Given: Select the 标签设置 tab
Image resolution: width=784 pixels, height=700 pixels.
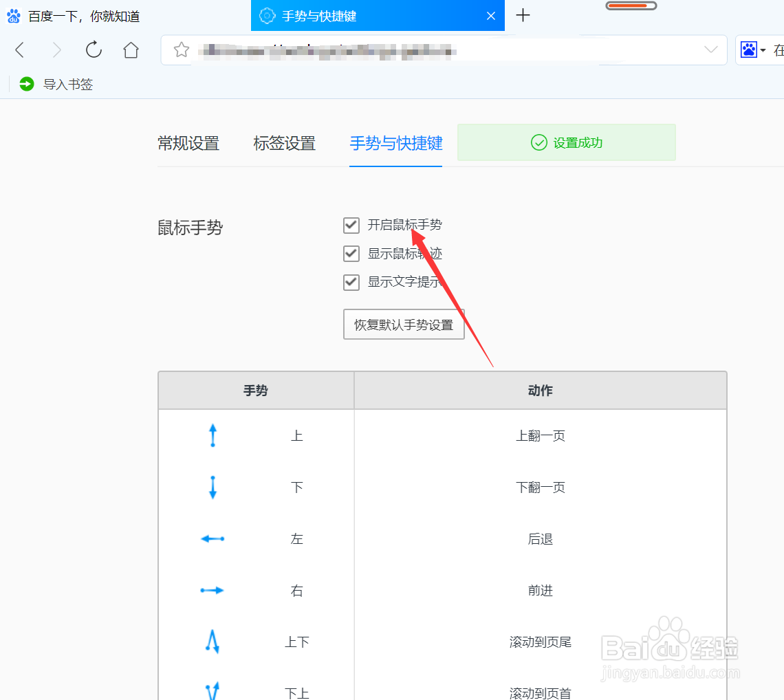Looking at the screenshot, I should click(x=285, y=143).
